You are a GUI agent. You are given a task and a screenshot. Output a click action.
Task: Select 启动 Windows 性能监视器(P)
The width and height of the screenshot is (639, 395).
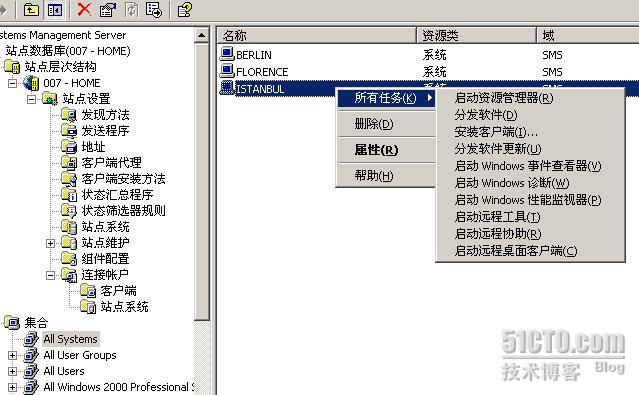(530, 200)
